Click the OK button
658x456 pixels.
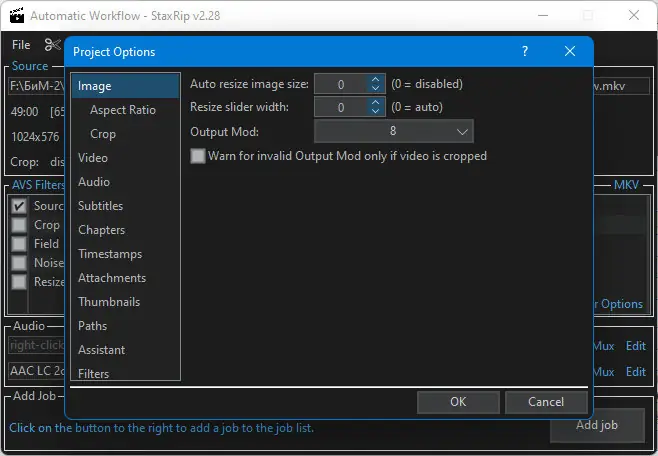coord(458,402)
